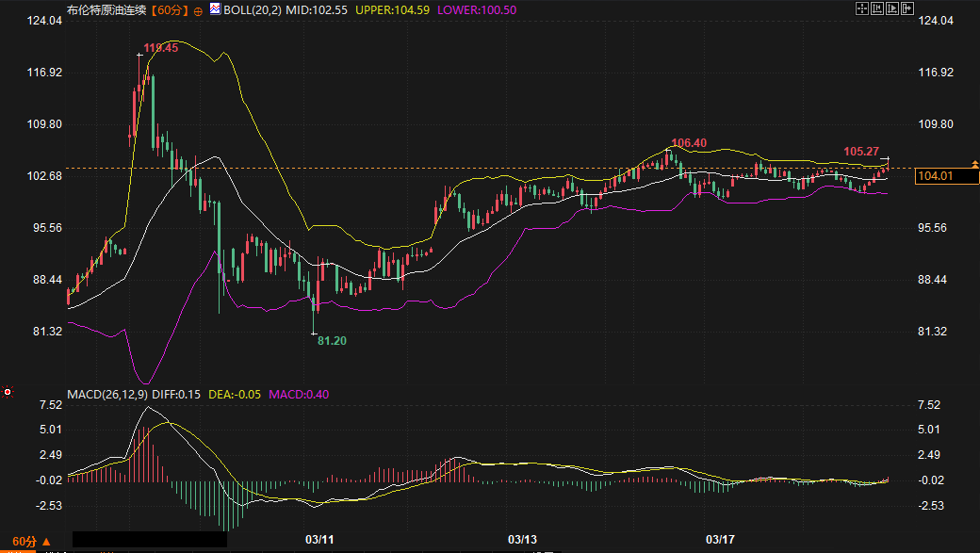
Task: Click the DIFF:0.15 value
Action: tap(176, 395)
